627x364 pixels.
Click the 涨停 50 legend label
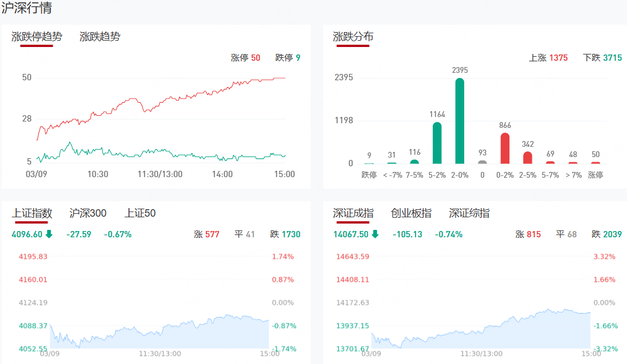(x=245, y=57)
